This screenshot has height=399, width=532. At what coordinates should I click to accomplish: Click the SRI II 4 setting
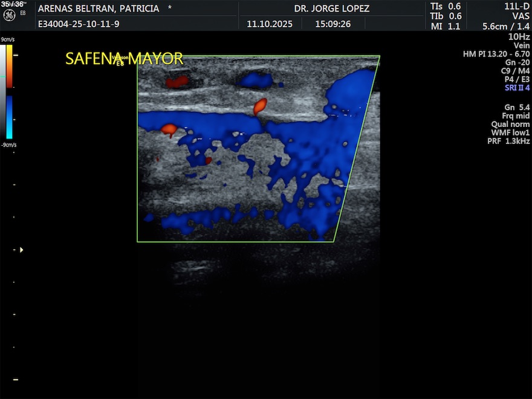[x=517, y=88]
